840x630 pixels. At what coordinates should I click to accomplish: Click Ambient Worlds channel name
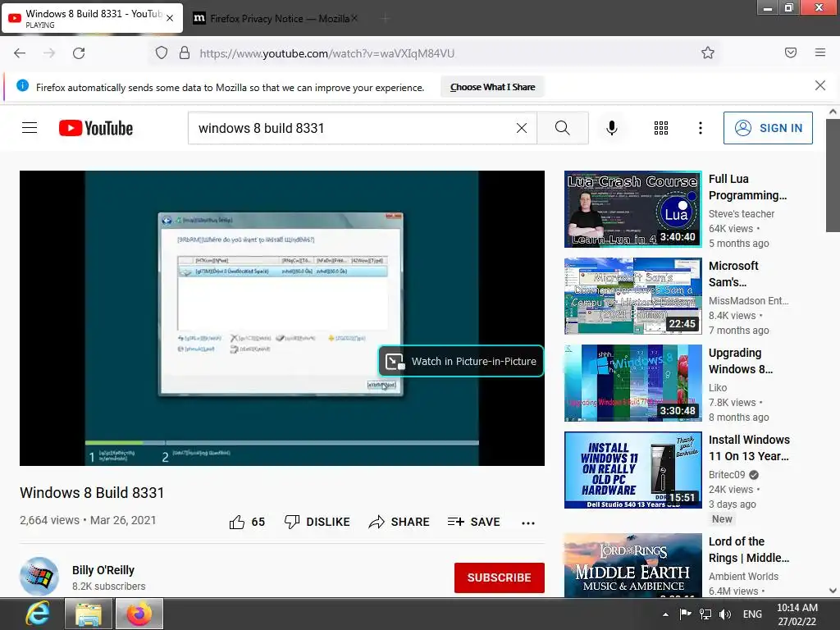click(743, 577)
